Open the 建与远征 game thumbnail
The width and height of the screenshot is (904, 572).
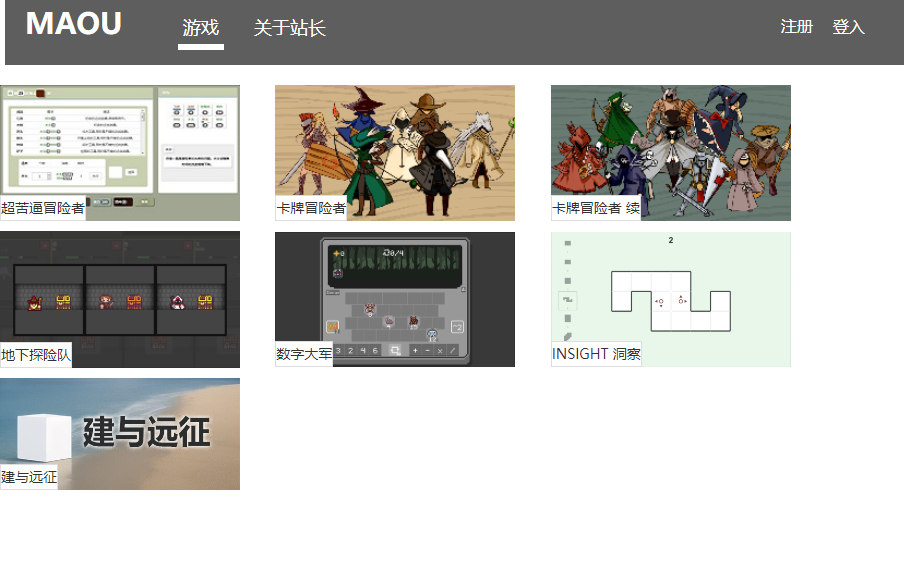pyautogui.click(x=120, y=434)
